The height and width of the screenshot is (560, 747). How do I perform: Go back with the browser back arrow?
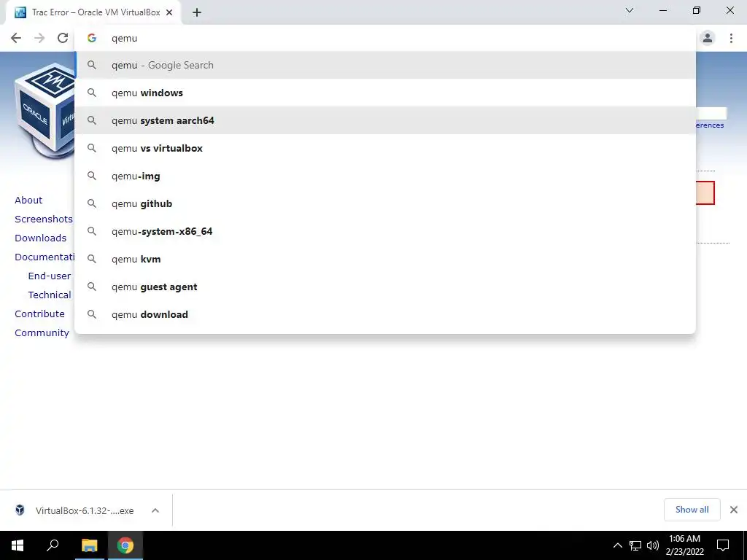(16, 38)
